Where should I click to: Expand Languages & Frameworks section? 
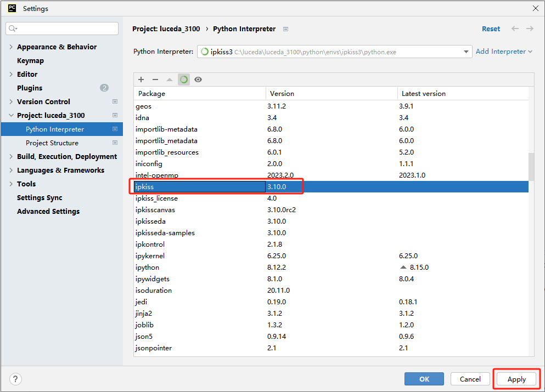(11, 170)
